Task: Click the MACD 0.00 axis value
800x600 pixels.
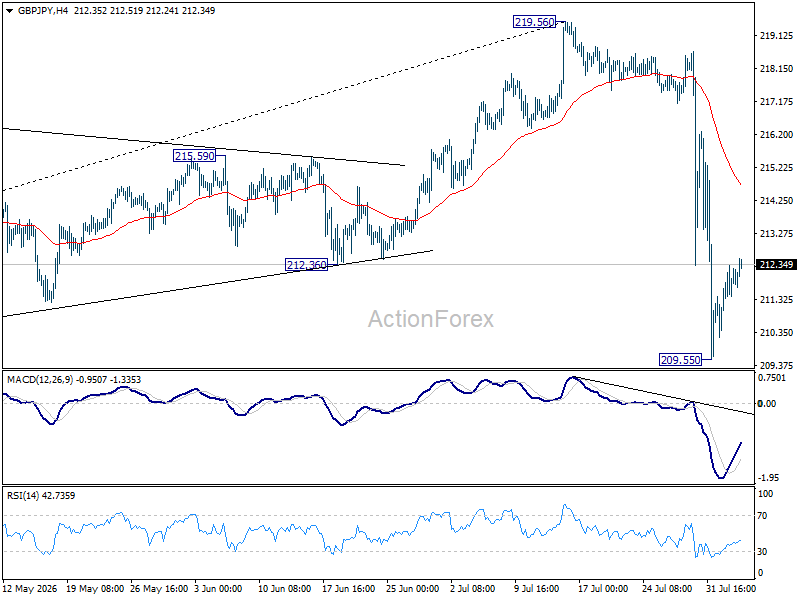Action: tap(767, 404)
